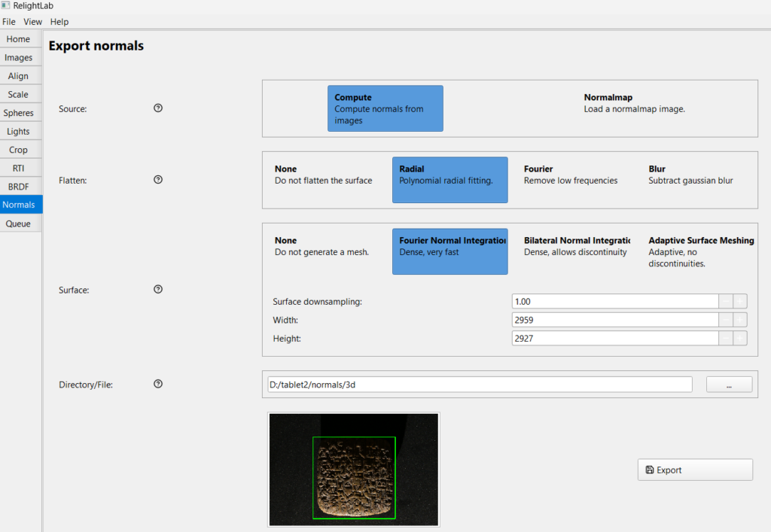
Task: Click the Directory/File path field
Action: click(x=479, y=385)
